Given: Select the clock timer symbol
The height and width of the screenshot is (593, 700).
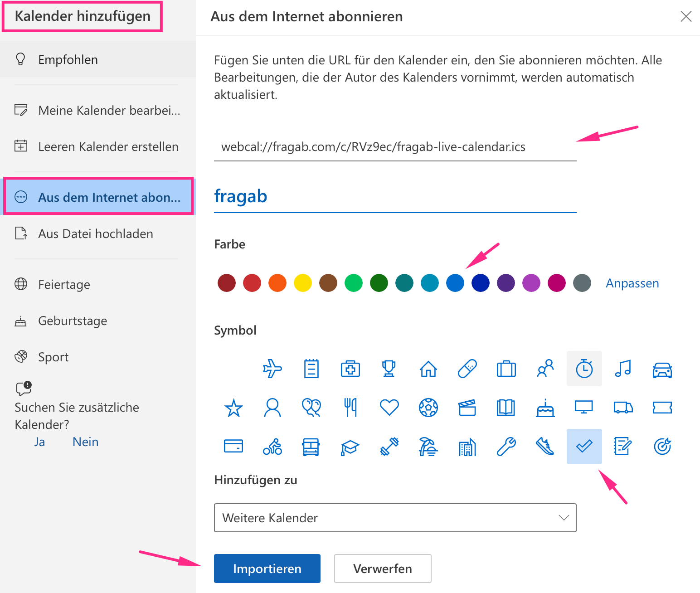Looking at the screenshot, I should pyautogui.click(x=584, y=369).
